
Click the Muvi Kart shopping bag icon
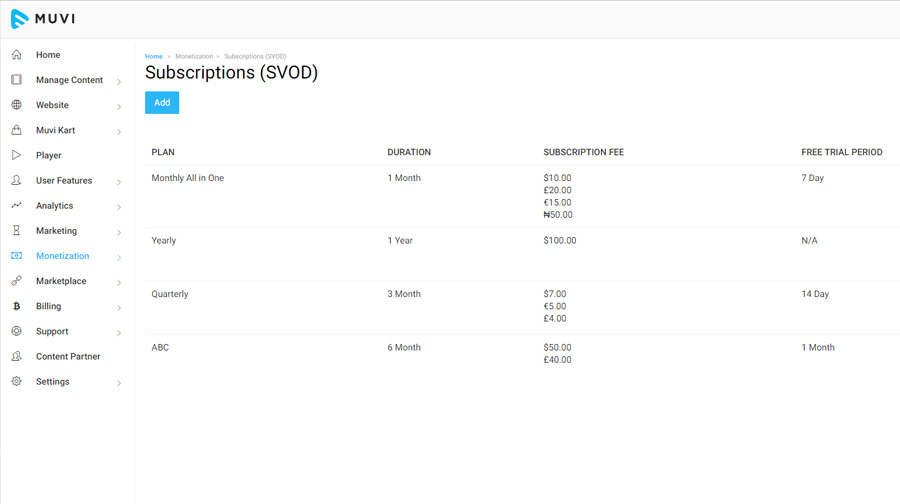coord(17,130)
